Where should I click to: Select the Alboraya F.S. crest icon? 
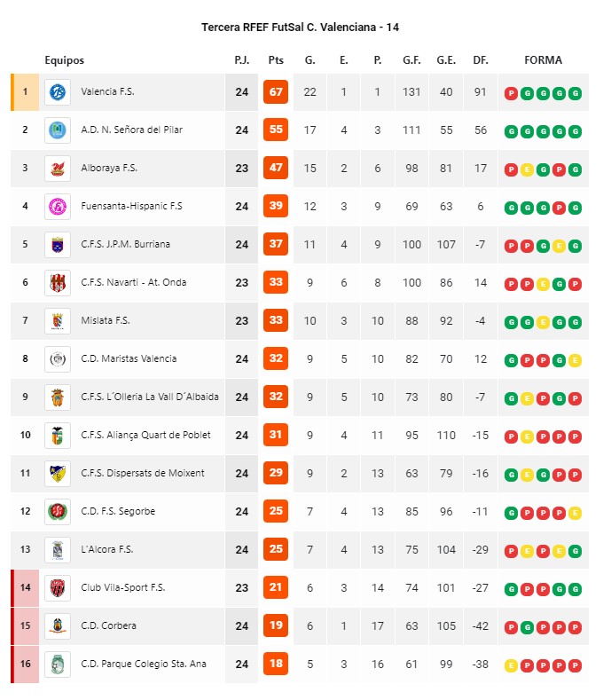pyautogui.click(x=58, y=169)
